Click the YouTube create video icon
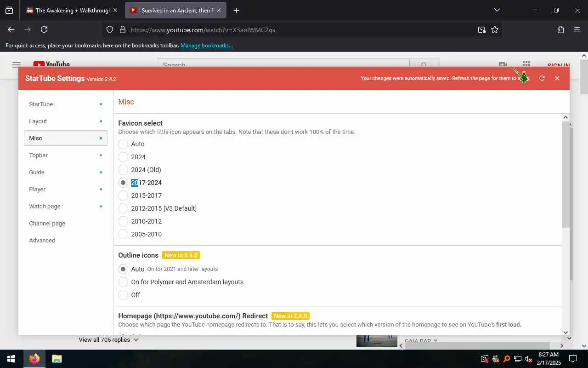 [x=503, y=65]
